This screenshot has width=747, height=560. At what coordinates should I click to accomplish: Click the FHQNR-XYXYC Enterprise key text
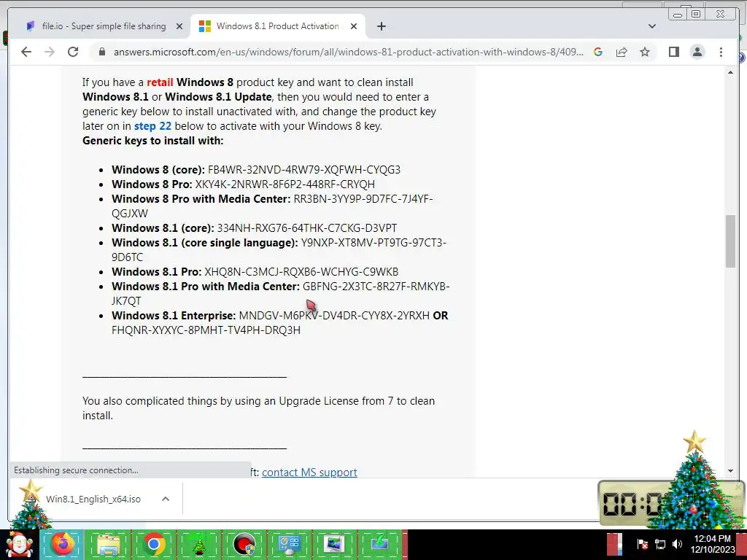[206, 330]
